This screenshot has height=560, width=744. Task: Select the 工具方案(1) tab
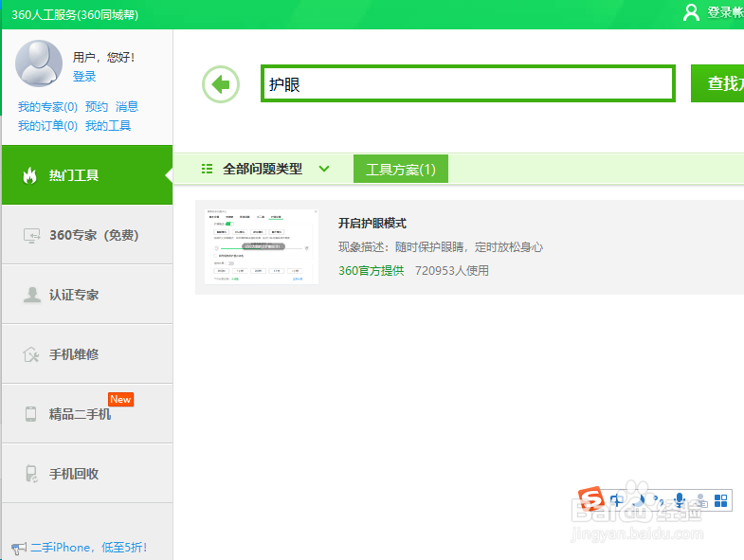pos(401,169)
